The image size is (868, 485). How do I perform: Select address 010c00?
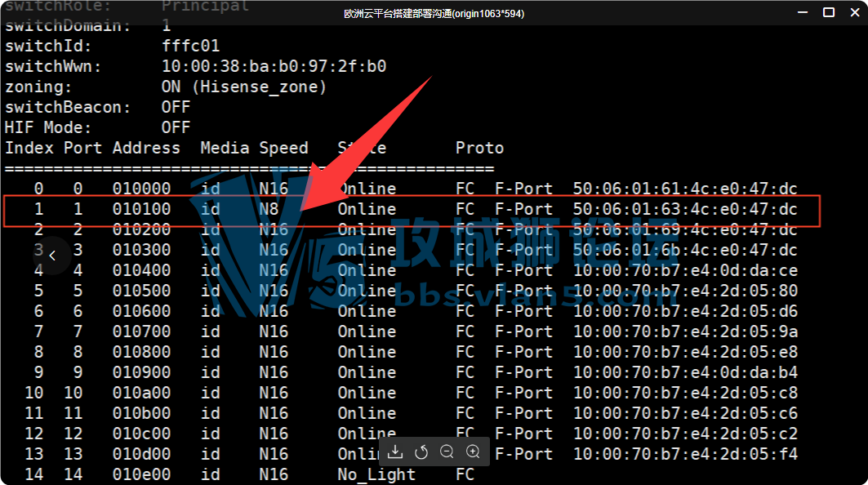pyautogui.click(x=141, y=434)
